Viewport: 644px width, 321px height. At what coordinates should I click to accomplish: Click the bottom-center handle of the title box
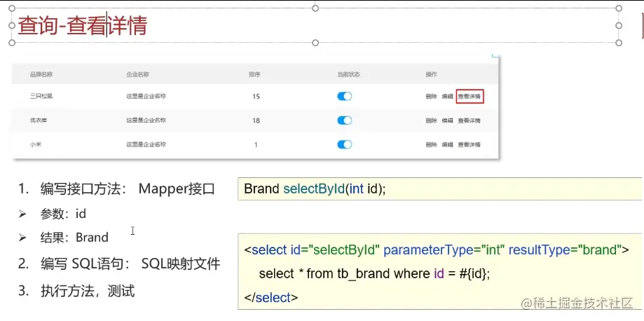[315, 43]
